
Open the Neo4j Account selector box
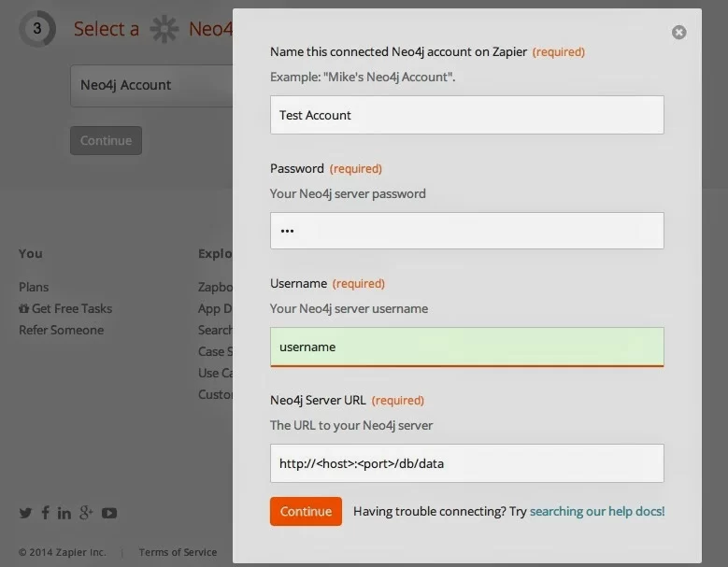(x=151, y=86)
